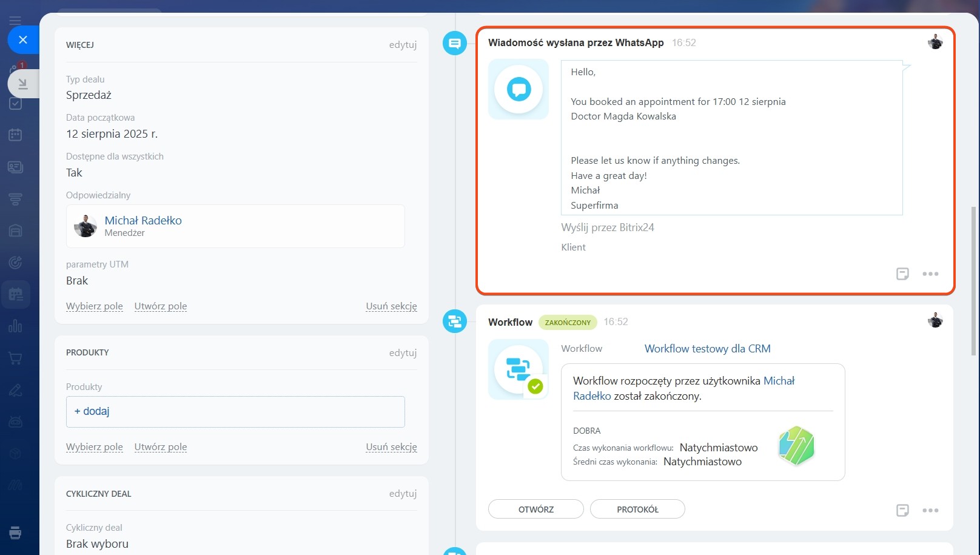Open more options on Workflow card

coord(930,510)
